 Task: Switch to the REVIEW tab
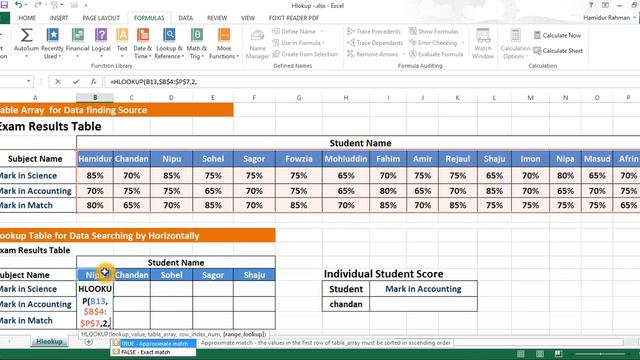point(217,18)
